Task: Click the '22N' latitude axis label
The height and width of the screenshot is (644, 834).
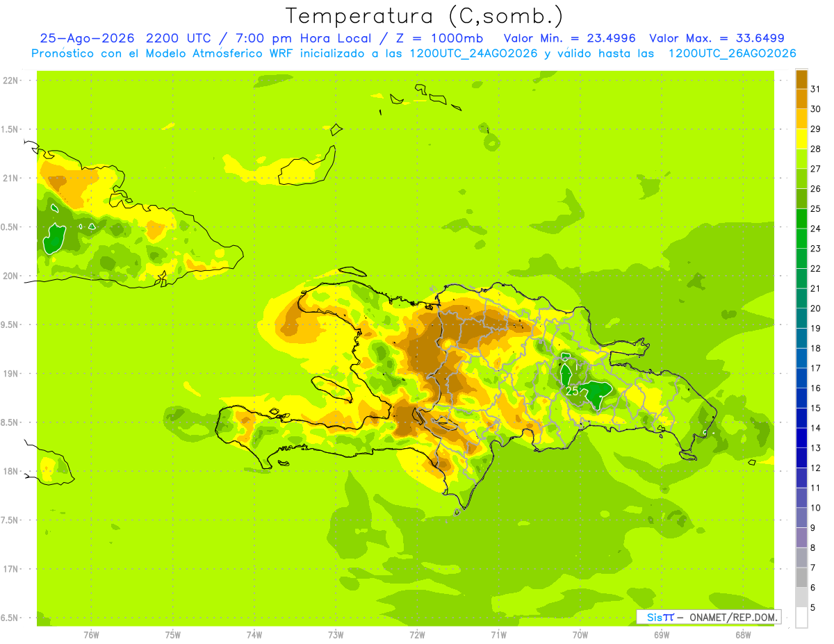Action: (x=12, y=80)
